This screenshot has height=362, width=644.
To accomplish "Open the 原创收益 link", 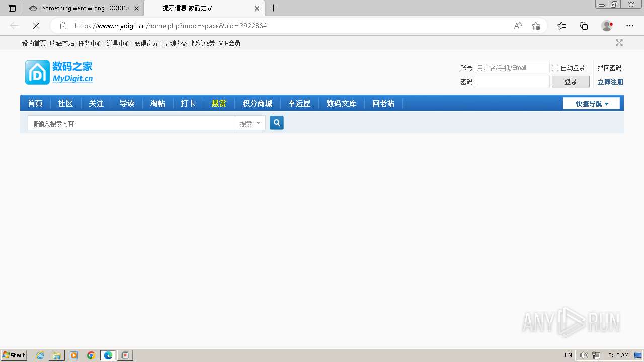I will point(175,43).
